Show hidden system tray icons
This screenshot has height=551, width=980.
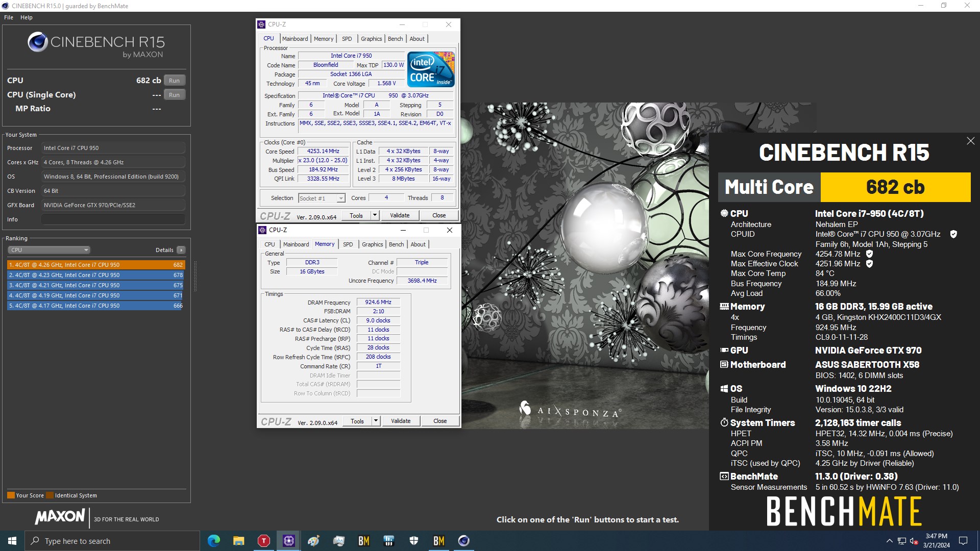point(889,541)
